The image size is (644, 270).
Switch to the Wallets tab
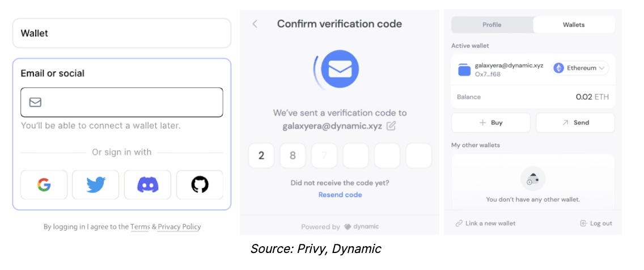pos(574,24)
